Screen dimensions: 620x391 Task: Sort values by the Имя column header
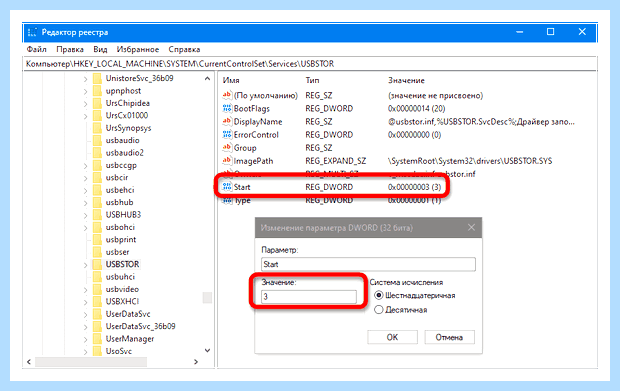tap(231, 80)
